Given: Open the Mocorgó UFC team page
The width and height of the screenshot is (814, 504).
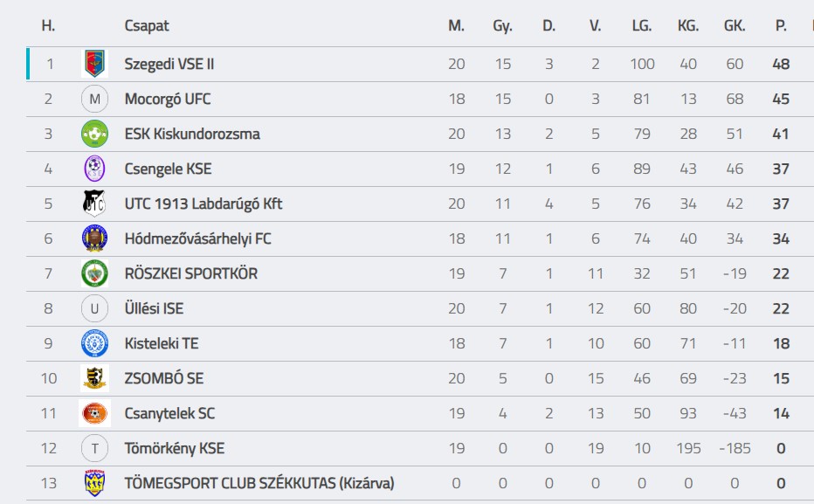Looking at the screenshot, I should (x=168, y=99).
